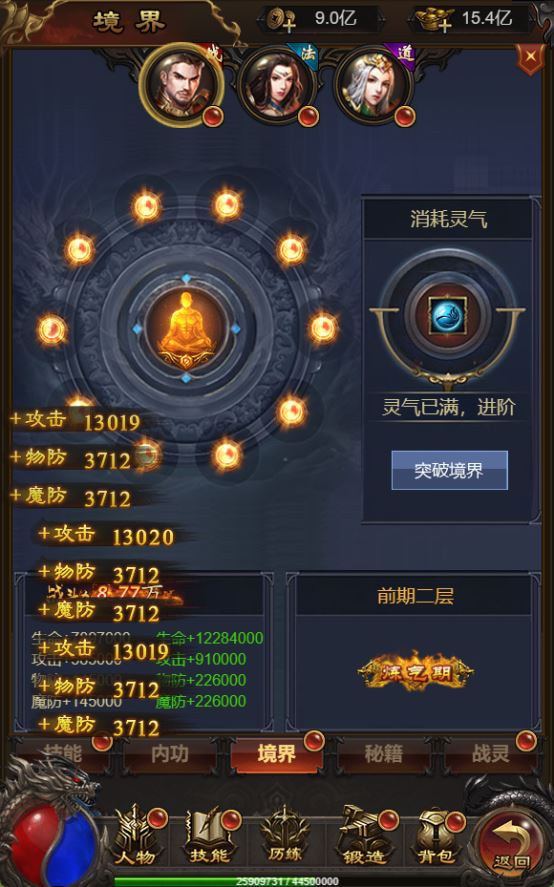
Task: Select the warrior hero portrait
Action: click(181, 85)
